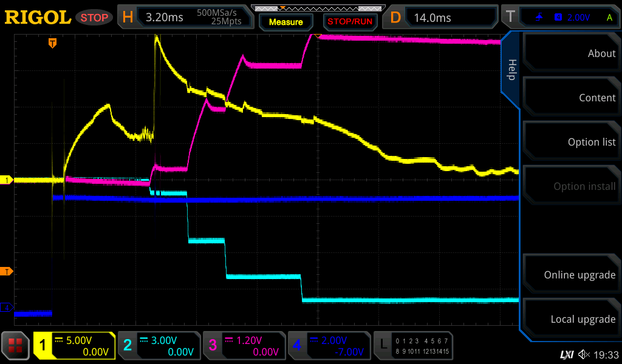Toggle channel 2 with the 3.00V scale
Screen dimensions: 622x364
[x=159, y=346]
